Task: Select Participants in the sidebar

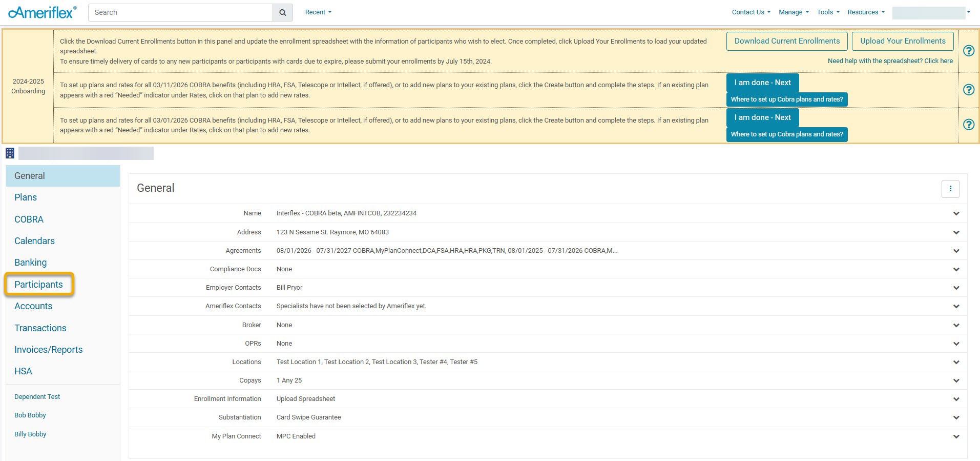Action: pyautogui.click(x=39, y=285)
